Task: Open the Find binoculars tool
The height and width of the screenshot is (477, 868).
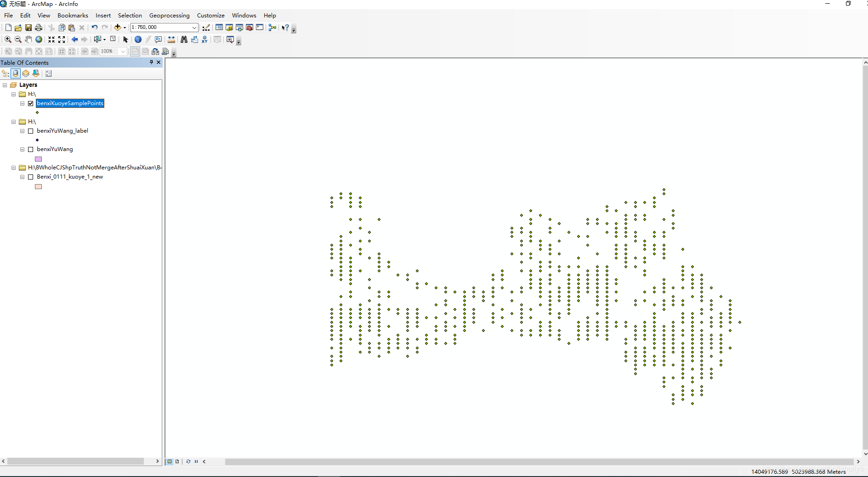Action: pos(184,39)
